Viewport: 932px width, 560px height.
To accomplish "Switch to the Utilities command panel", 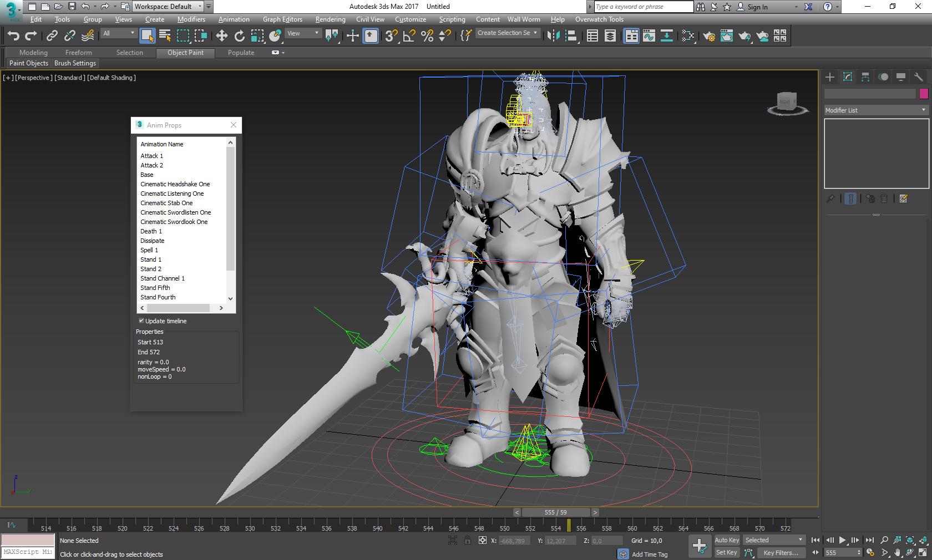I will pyautogui.click(x=919, y=77).
